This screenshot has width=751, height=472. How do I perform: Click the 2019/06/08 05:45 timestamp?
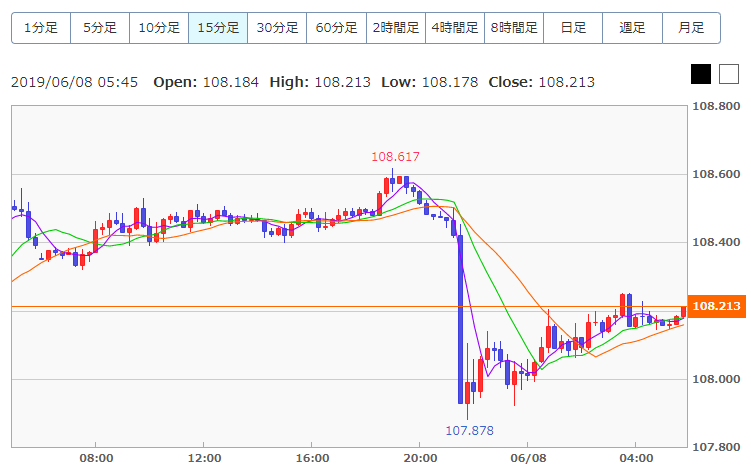[x=74, y=82]
